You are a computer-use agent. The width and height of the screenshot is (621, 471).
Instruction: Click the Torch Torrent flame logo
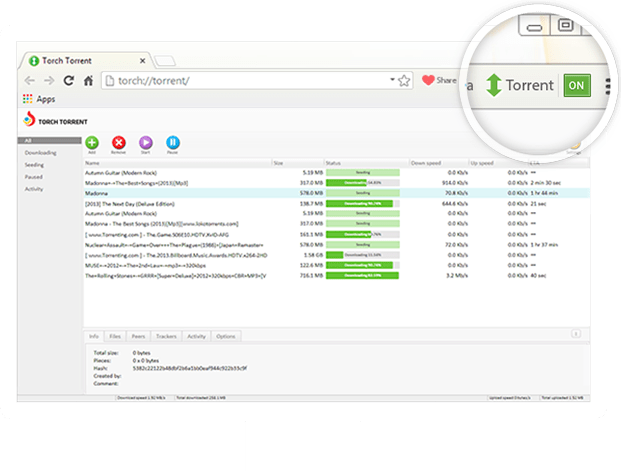click(x=29, y=119)
